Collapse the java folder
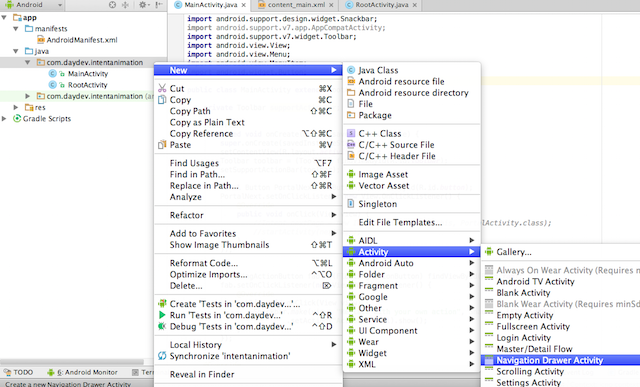This screenshot has width=640, height=387. click(x=16, y=51)
